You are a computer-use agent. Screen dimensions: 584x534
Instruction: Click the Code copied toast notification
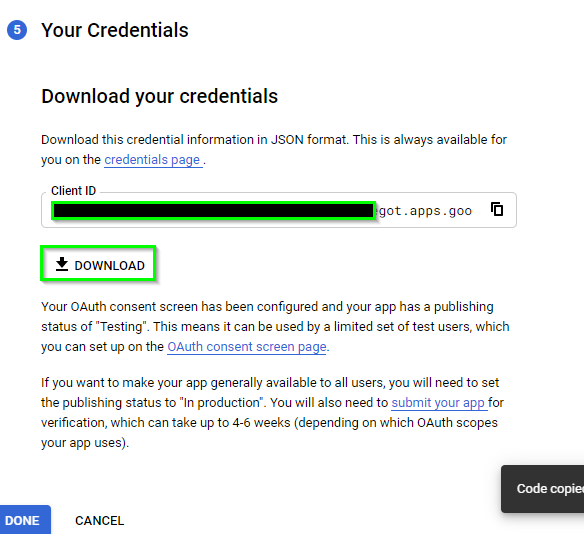[x=543, y=489]
